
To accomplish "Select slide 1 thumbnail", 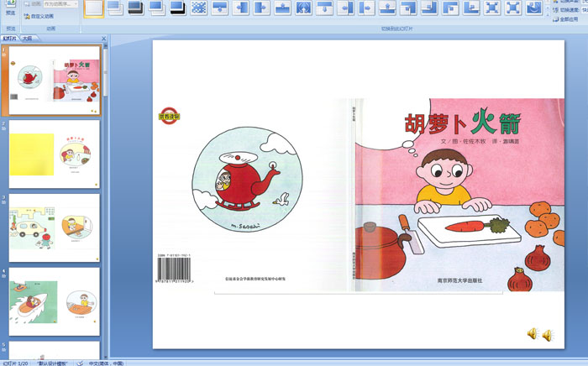I will (x=55, y=81).
